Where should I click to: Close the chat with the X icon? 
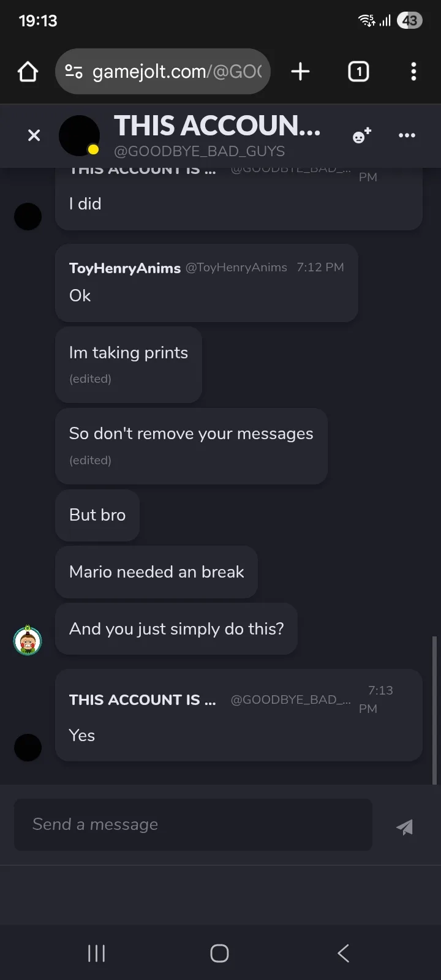(34, 135)
